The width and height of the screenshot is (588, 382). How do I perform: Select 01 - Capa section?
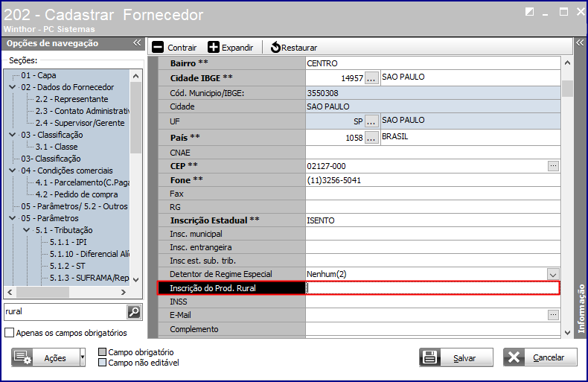tap(38, 75)
